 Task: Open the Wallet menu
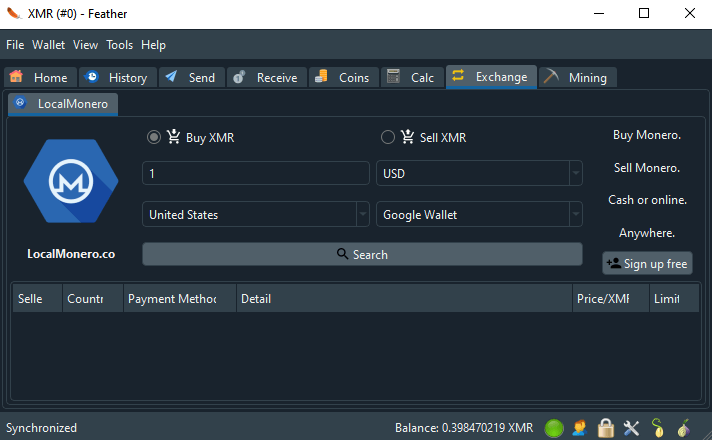(x=48, y=45)
